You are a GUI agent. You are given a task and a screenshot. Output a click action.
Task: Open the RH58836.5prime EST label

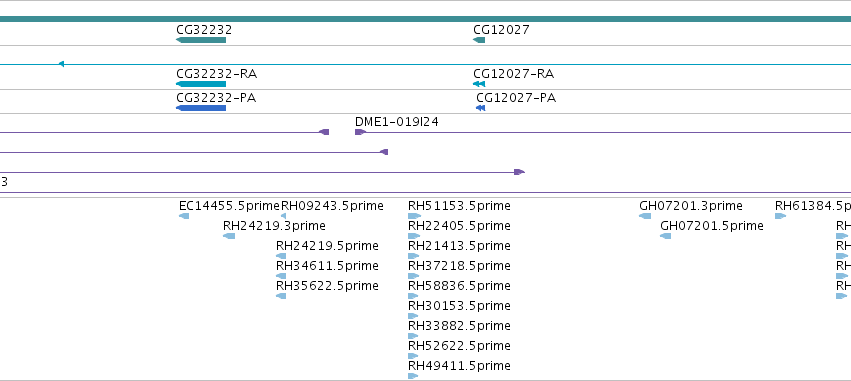click(459, 285)
